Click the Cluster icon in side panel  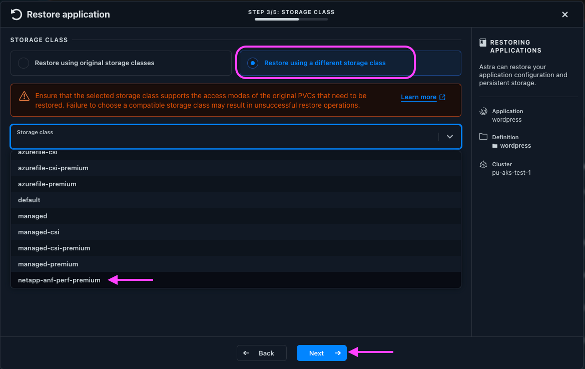[x=483, y=164]
